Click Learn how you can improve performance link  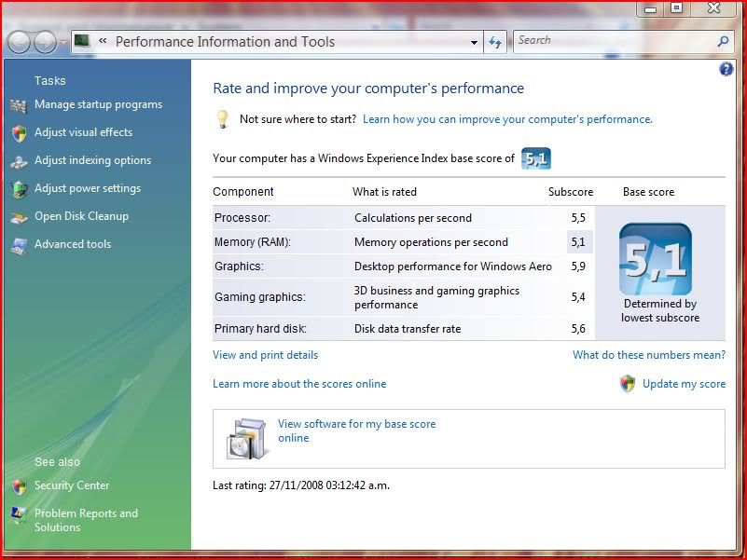507,119
